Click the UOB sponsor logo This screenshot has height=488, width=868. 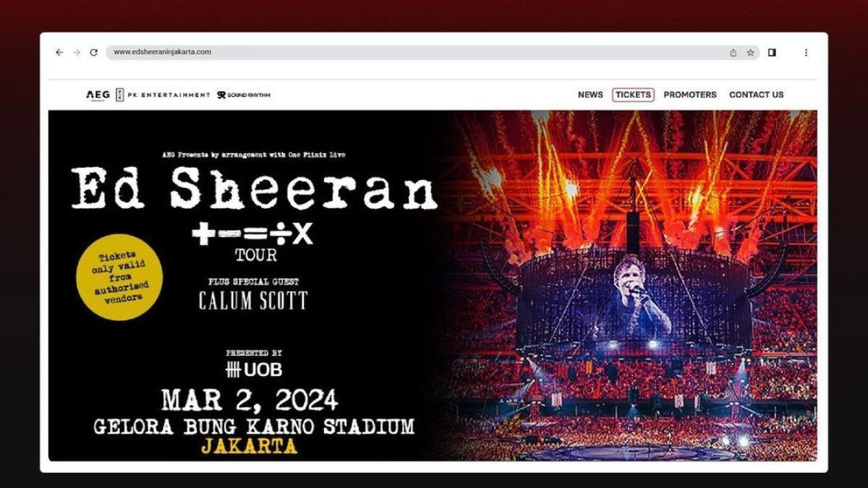point(254,369)
